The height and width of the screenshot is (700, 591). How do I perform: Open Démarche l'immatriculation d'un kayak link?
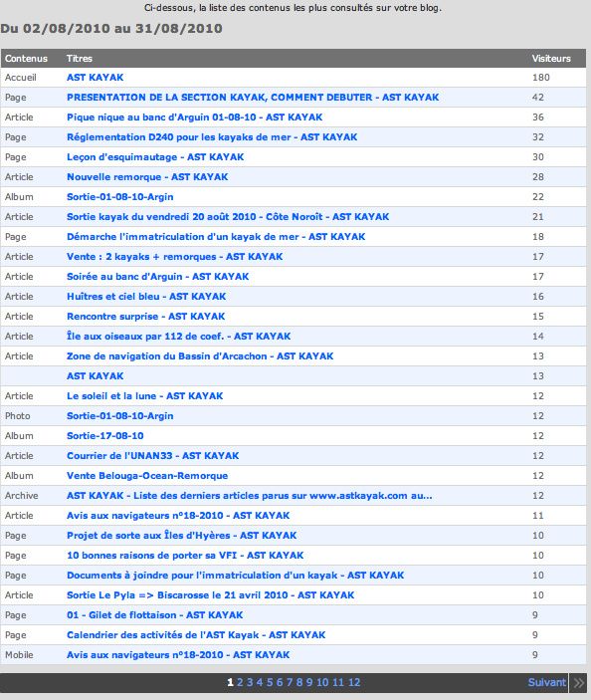[216, 237]
